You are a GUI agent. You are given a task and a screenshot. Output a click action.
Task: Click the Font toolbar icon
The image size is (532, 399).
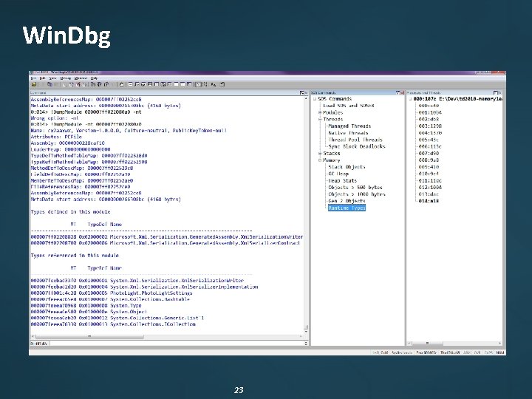tap(213, 84)
